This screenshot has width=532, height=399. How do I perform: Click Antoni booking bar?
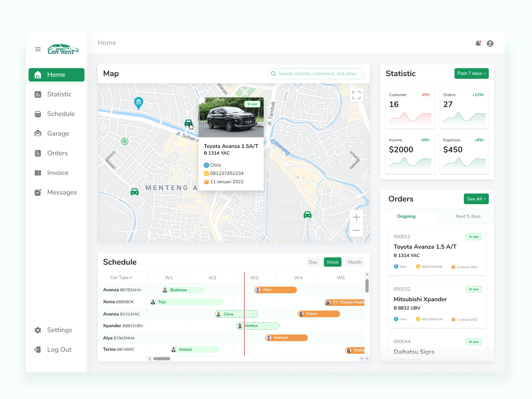coord(195,349)
